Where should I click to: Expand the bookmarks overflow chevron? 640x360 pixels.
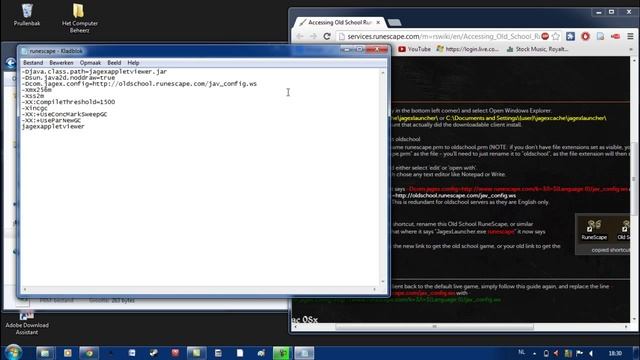coord(631,49)
